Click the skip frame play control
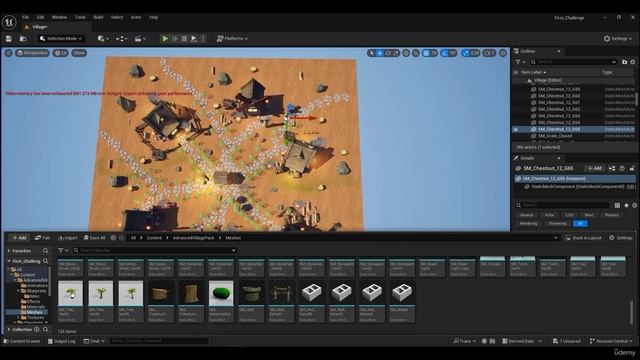The height and width of the screenshot is (360, 640). (175, 38)
